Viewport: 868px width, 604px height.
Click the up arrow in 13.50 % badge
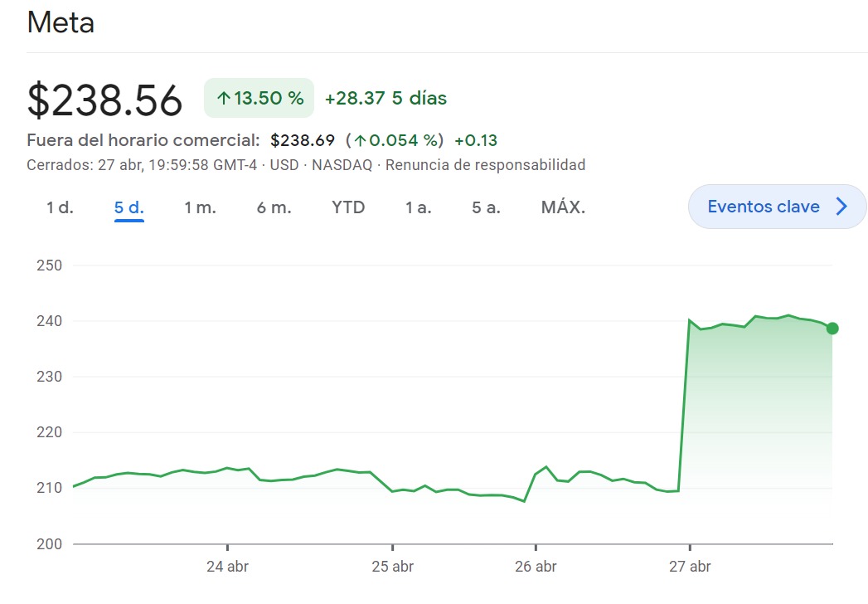pos(223,99)
